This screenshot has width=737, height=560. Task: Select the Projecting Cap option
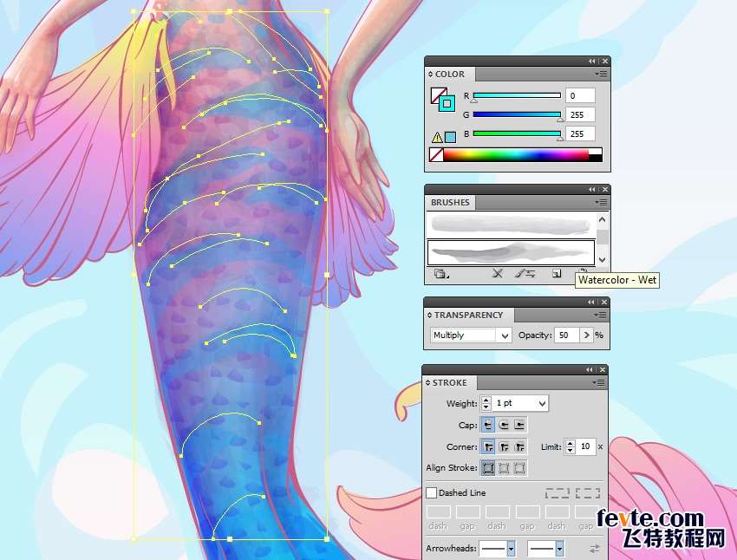[519, 425]
